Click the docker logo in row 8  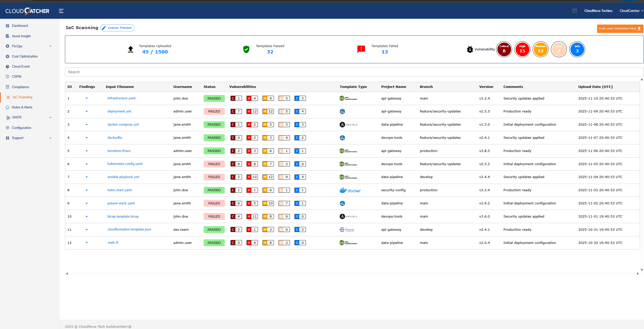(x=350, y=190)
